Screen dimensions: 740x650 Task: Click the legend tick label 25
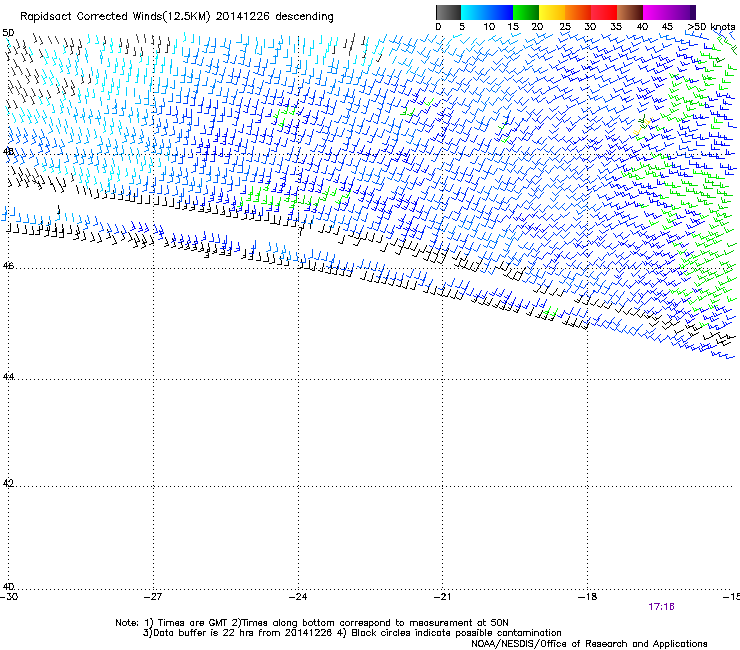[565, 27]
